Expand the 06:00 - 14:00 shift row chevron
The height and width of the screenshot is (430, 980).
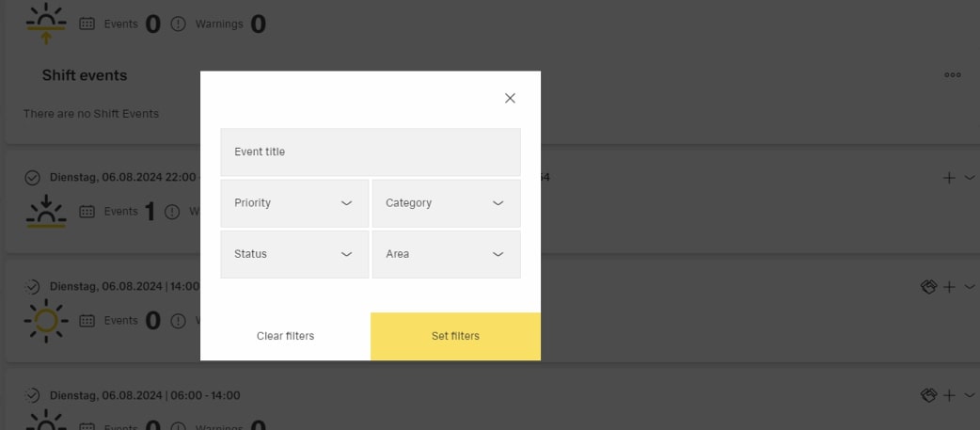pyautogui.click(x=970, y=396)
